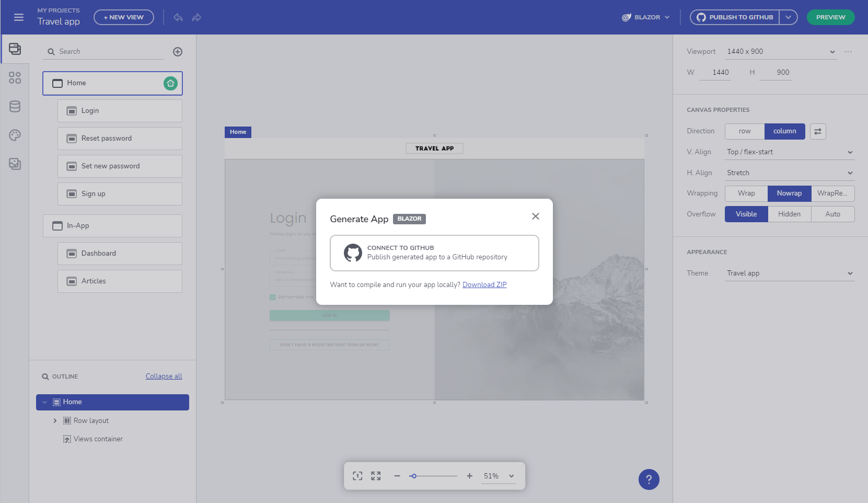Click the home page indicator on Home view
Image resolution: width=868 pixels, height=503 pixels.
coord(170,83)
